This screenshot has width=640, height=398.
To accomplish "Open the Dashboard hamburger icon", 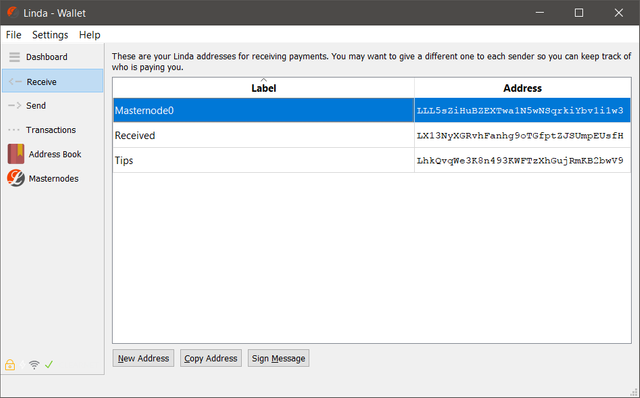I will 14,57.
